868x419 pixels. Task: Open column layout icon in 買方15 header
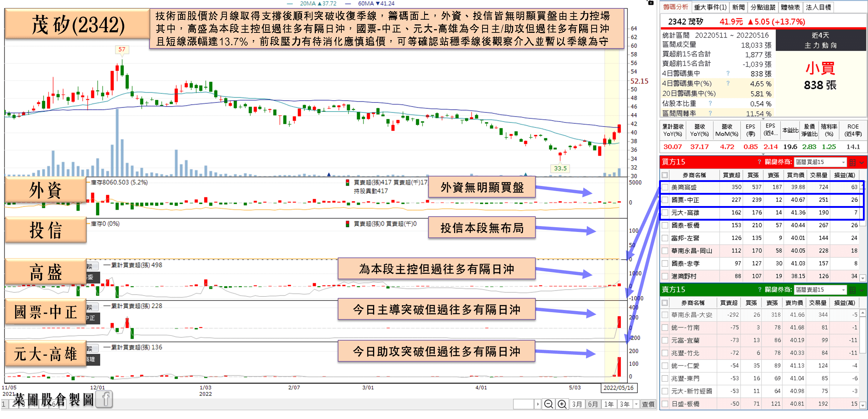852,162
